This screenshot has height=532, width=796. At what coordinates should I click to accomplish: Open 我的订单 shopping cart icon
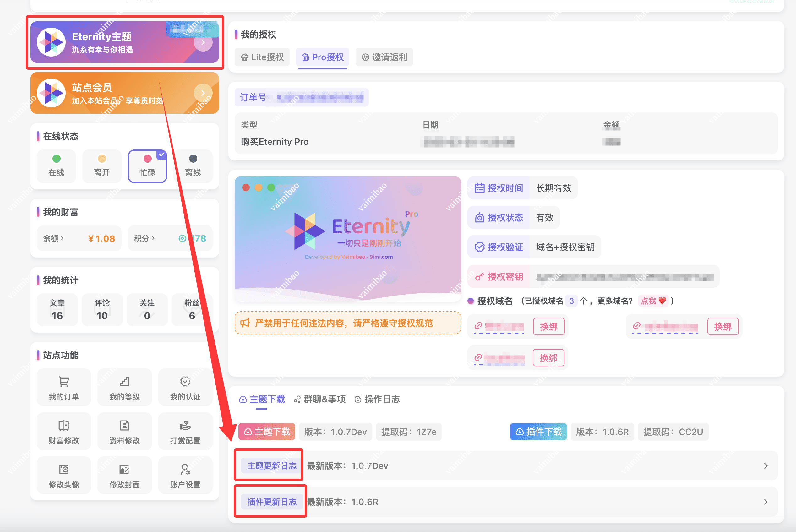pos(64,382)
